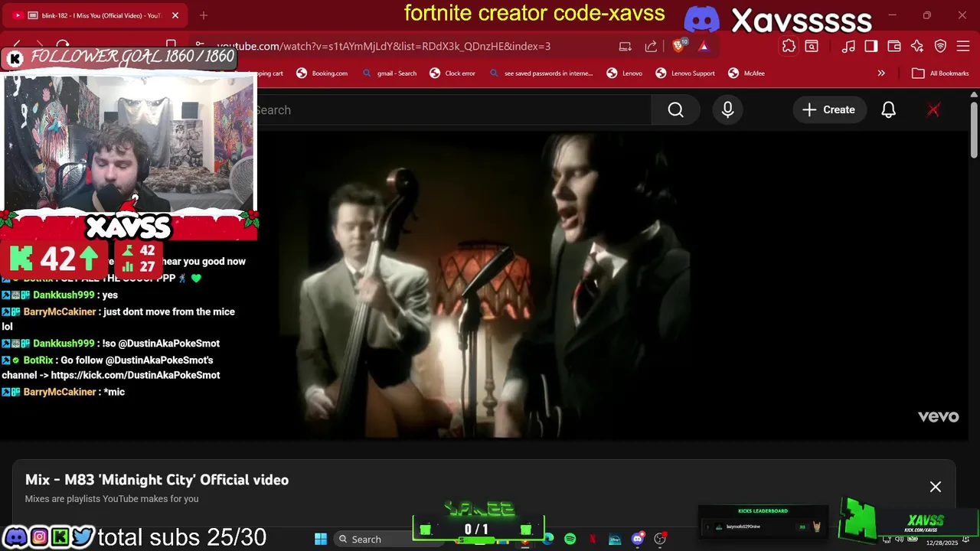
Task: Open the Lenovo bookmark
Action: [x=625, y=73]
